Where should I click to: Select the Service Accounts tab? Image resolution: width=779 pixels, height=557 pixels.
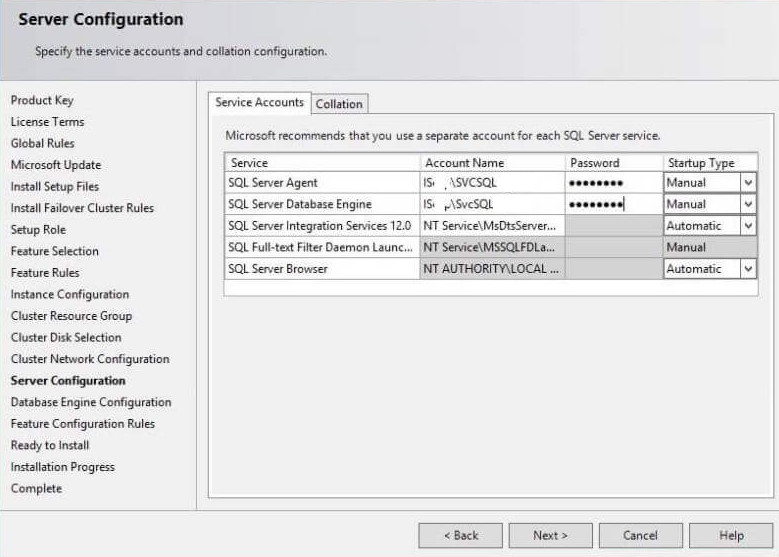tap(259, 103)
